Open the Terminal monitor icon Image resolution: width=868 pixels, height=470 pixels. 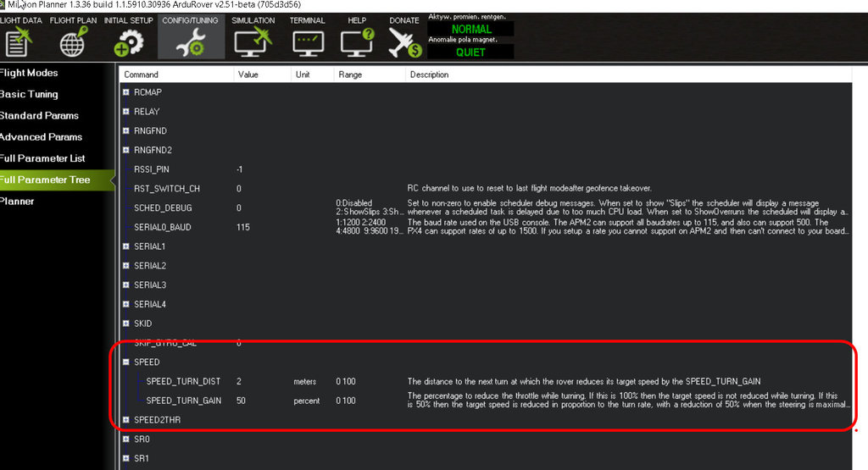coord(307,41)
